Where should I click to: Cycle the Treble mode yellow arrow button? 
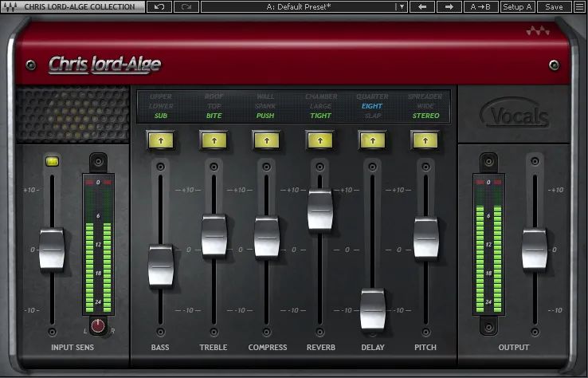click(x=214, y=141)
